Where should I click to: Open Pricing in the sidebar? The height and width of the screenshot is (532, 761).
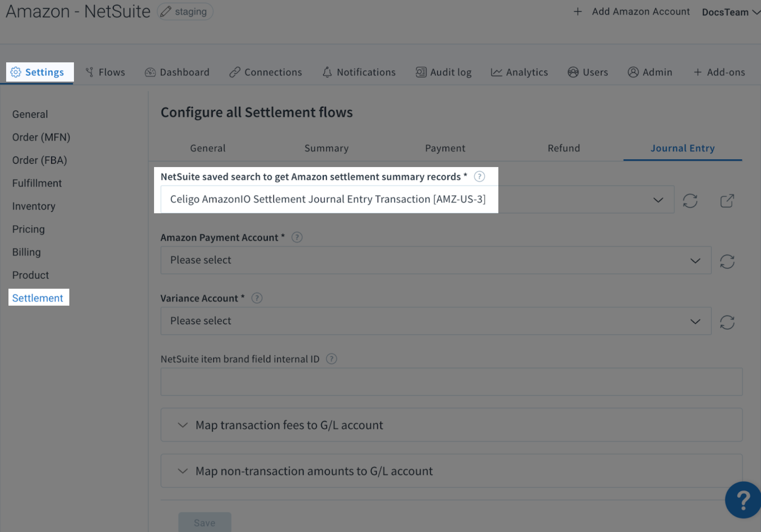tap(28, 229)
